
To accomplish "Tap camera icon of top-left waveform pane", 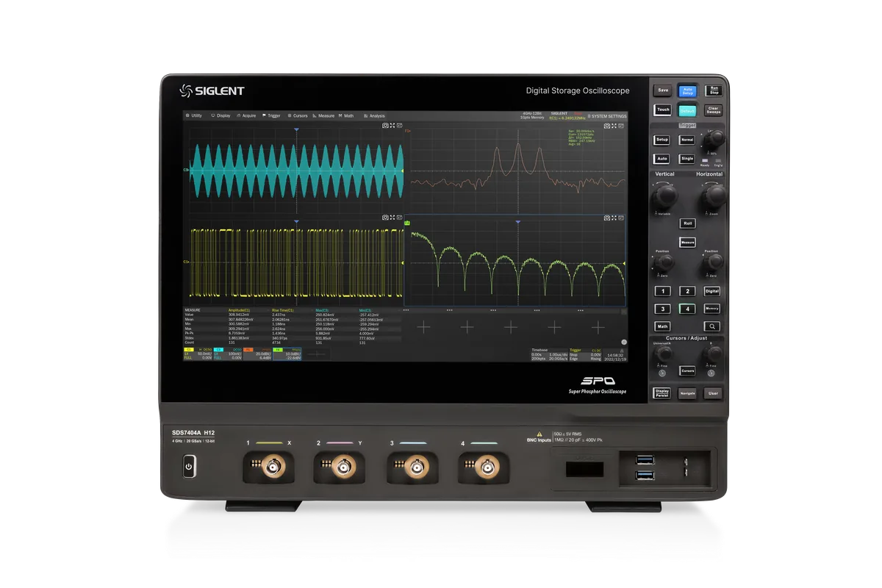I will tap(385, 126).
